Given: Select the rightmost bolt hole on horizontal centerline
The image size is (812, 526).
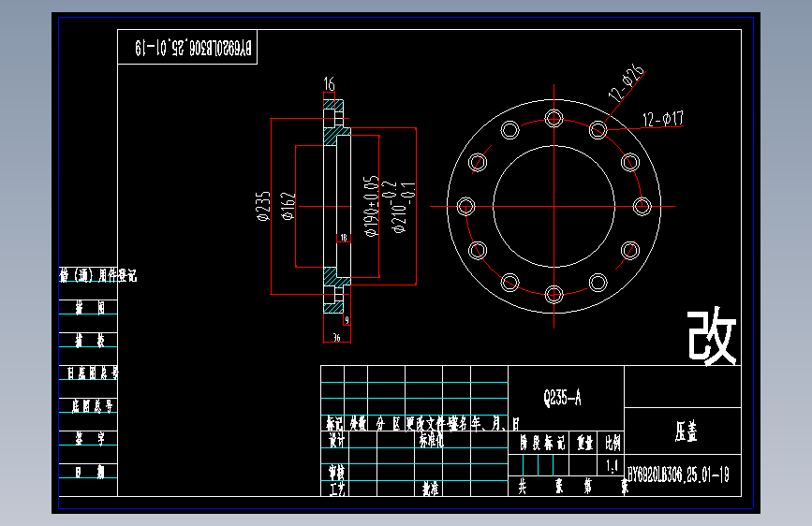Looking at the screenshot, I should click(642, 206).
